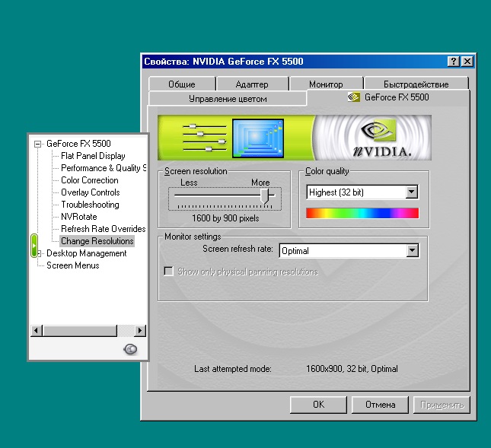Click the GeForce FX 5500 root tree label

[78, 144]
